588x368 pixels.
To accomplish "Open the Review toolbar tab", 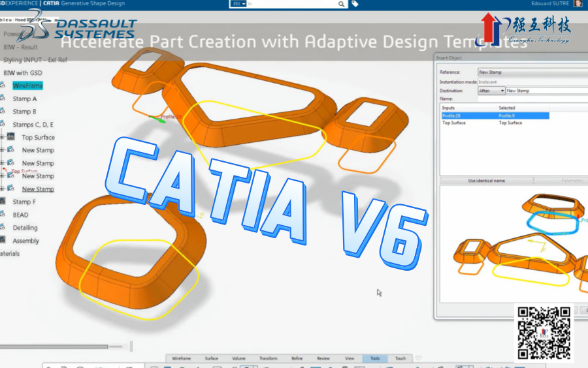I will tap(323, 358).
